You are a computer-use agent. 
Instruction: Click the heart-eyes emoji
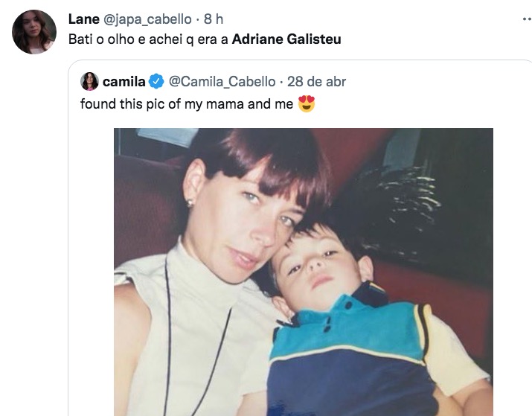point(307,104)
